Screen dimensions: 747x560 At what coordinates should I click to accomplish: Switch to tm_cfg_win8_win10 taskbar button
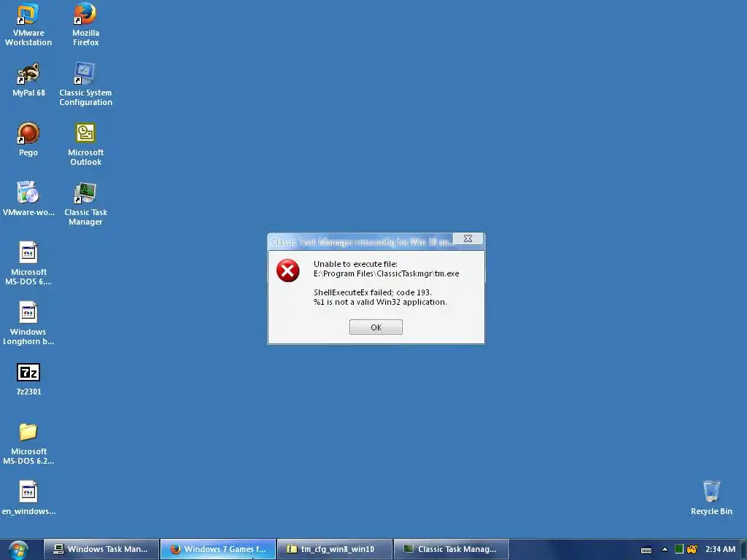pyautogui.click(x=335, y=549)
